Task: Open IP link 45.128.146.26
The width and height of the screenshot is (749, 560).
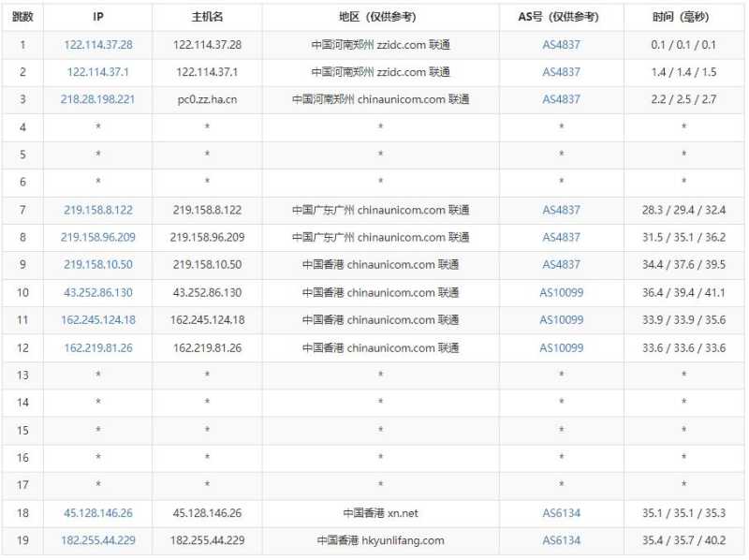Action: (98, 513)
